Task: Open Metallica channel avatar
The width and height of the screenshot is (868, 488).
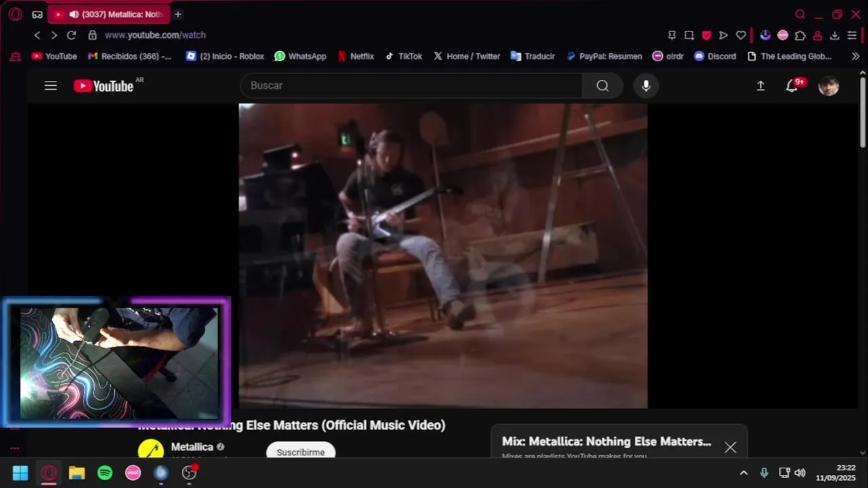Action: point(151,449)
